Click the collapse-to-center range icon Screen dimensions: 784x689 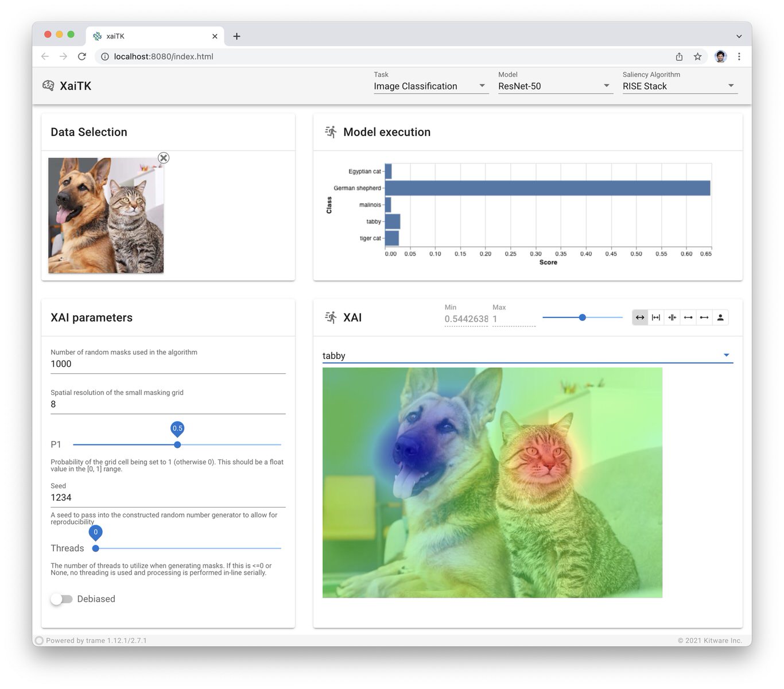(x=672, y=318)
